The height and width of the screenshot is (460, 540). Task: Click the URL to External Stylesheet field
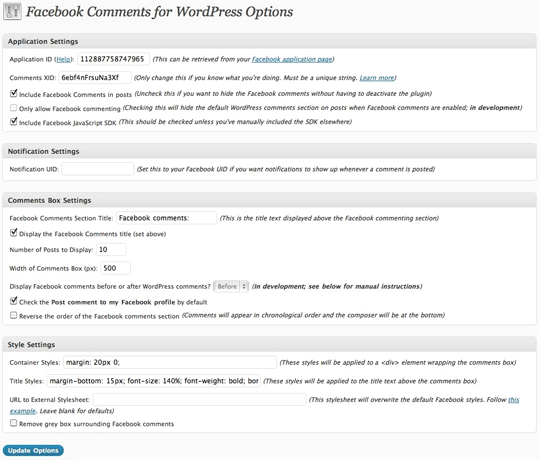click(x=199, y=399)
